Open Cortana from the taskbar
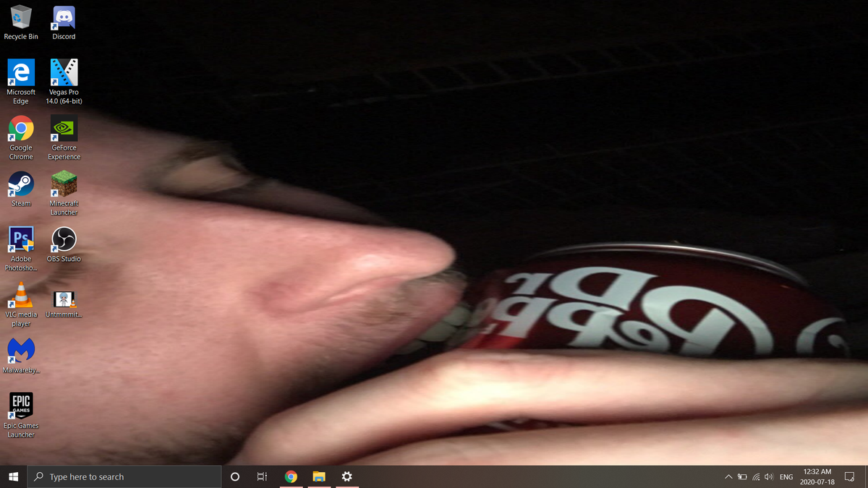The image size is (868, 488). tap(234, 476)
